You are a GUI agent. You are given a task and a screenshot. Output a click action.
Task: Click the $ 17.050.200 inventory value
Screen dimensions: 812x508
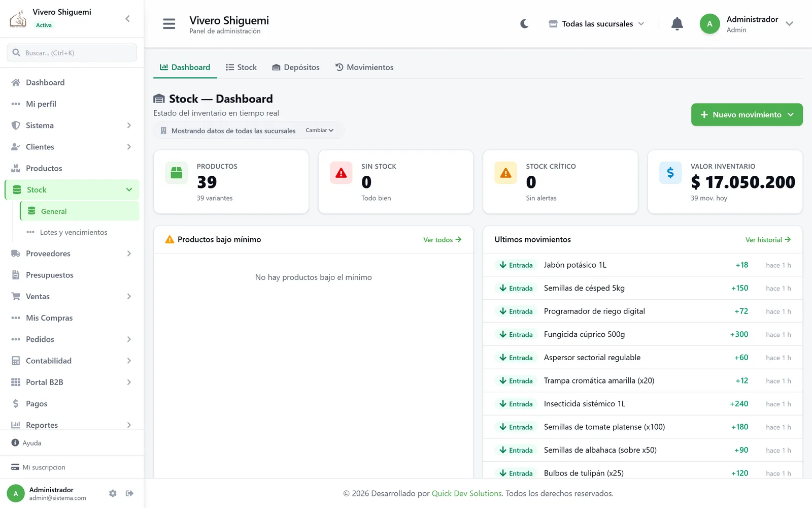pyautogui.click(x=743, y=182)
